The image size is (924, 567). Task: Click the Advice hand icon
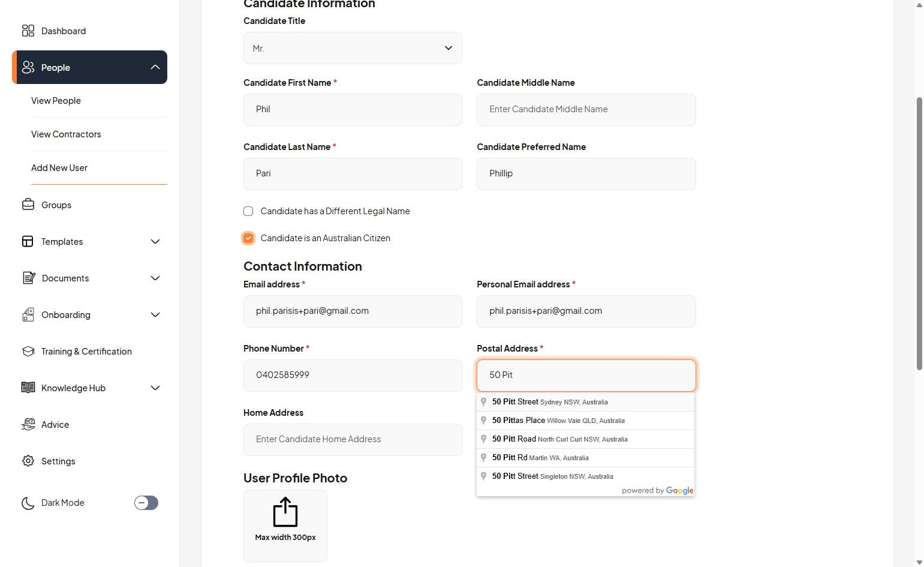click(28, 424)
